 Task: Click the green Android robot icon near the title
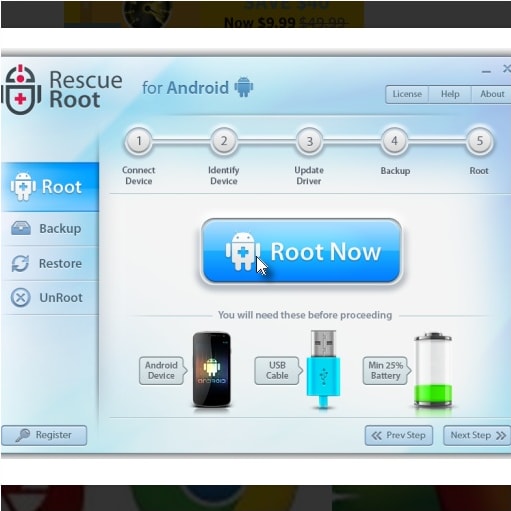tap(244, 87)
